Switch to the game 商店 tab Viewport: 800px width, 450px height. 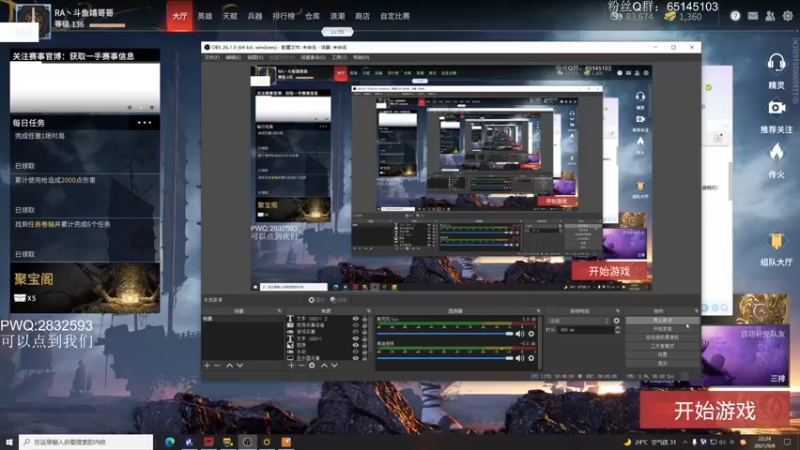pos(362,16)
